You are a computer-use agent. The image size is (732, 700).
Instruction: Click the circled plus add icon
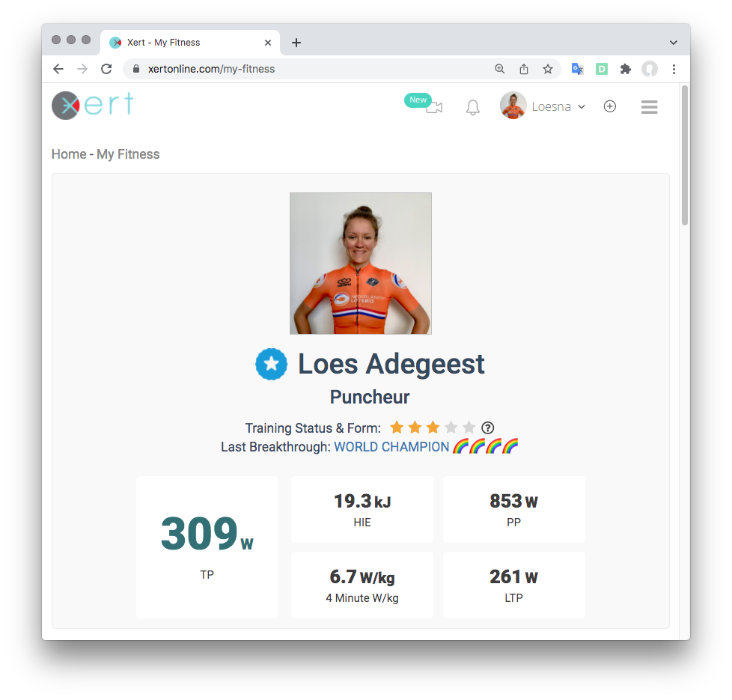[610, 106]
